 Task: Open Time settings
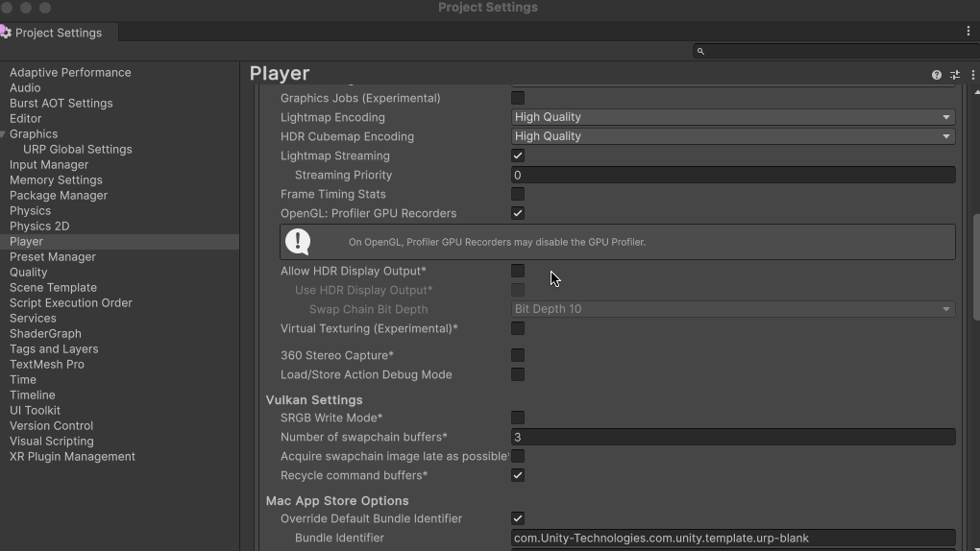pos(22,380)
